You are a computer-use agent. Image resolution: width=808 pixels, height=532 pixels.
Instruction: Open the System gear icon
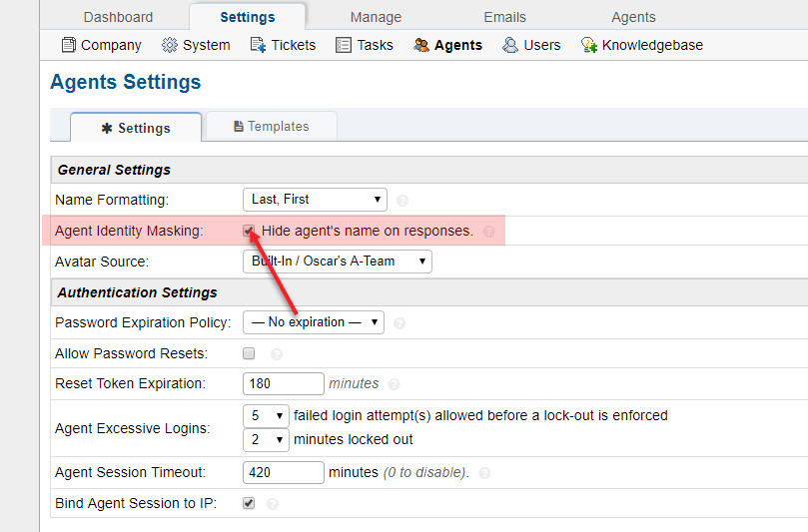coord(170,45)
